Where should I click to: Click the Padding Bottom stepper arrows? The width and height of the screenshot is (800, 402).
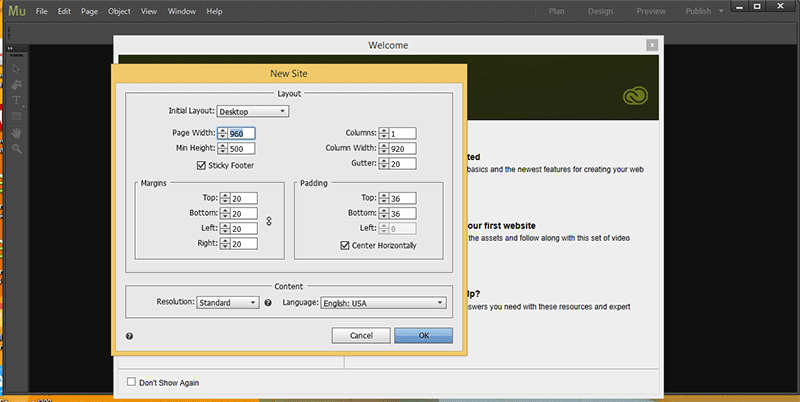[x=384, y=214]
